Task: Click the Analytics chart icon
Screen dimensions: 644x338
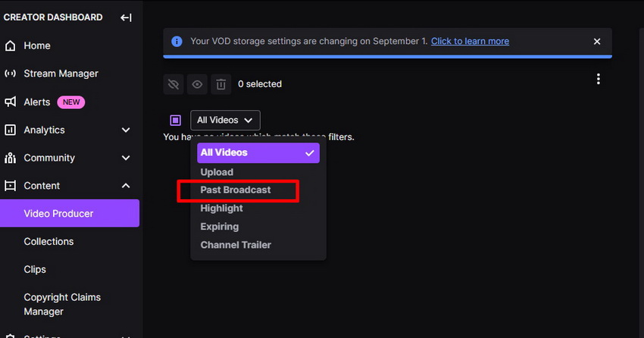Action: click(11, 130)
